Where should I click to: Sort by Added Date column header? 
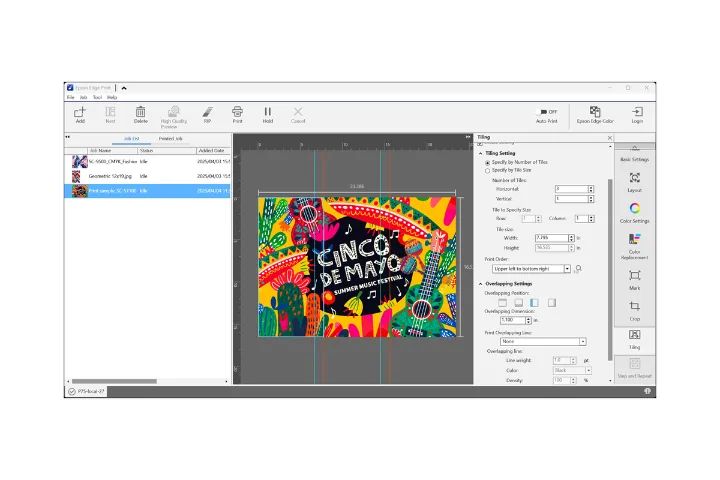tap(214, 151)
